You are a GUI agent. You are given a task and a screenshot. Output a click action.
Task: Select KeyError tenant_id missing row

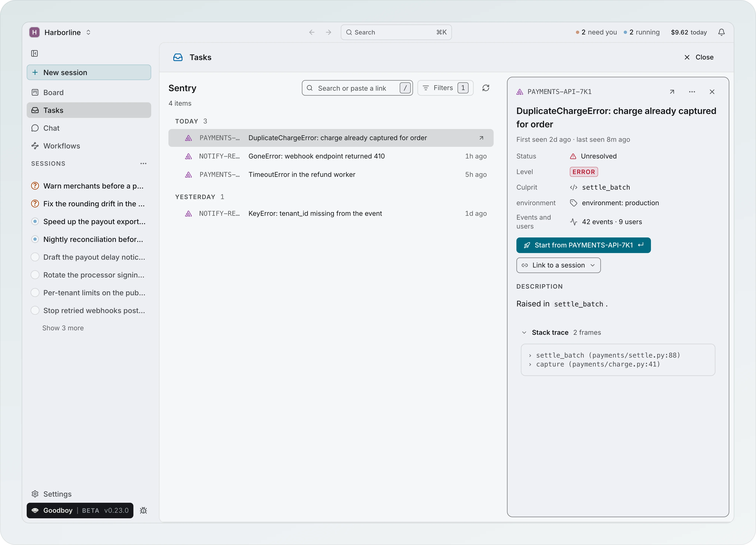tap(331, 214)
